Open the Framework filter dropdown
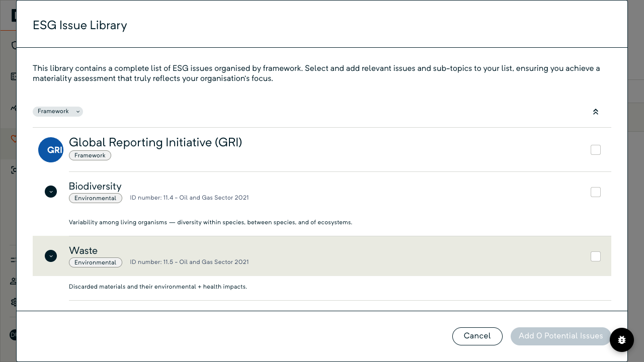Screen dimensions: 644x362 58,112
